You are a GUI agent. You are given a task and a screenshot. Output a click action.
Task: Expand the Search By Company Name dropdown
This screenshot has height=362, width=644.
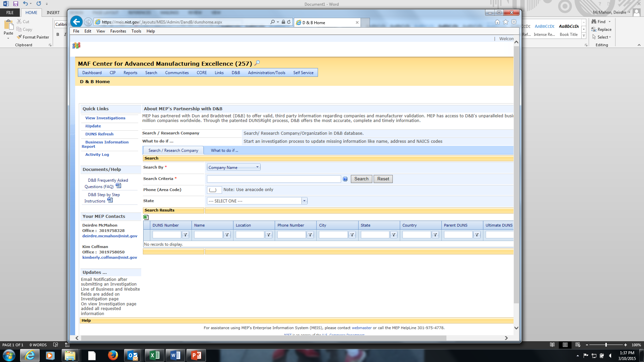point(257,167)
